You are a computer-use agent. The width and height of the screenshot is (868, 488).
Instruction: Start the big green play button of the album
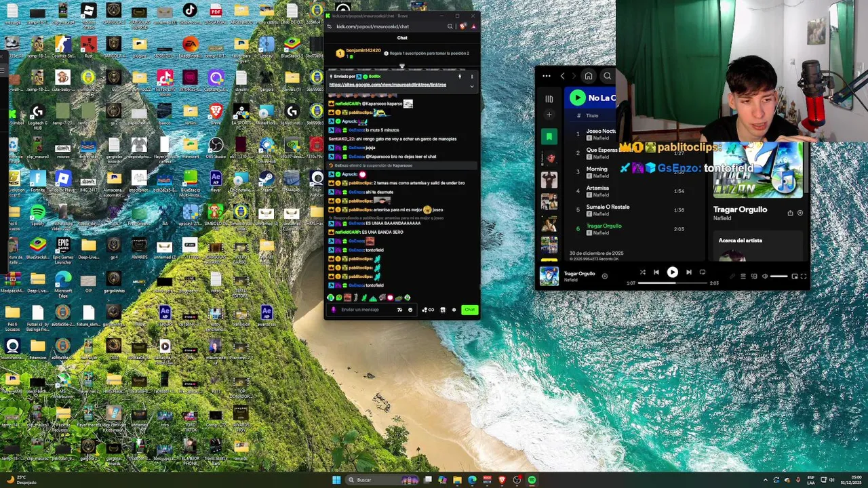click(x=577, y=98)
